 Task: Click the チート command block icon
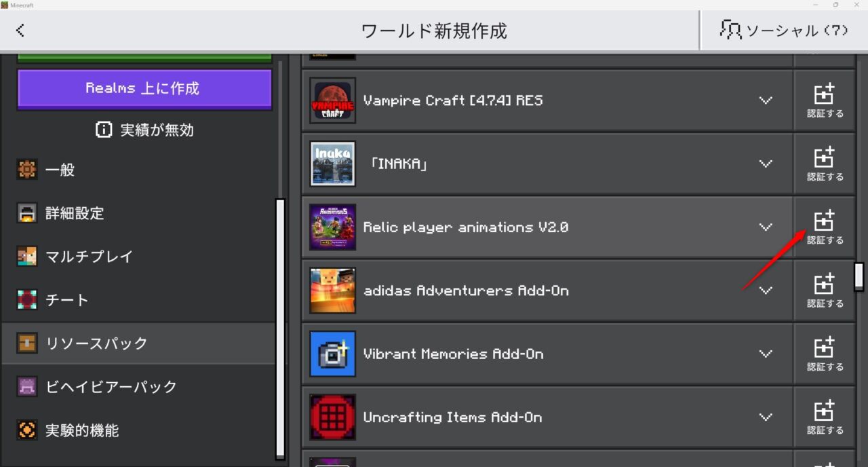coord(27,300)
